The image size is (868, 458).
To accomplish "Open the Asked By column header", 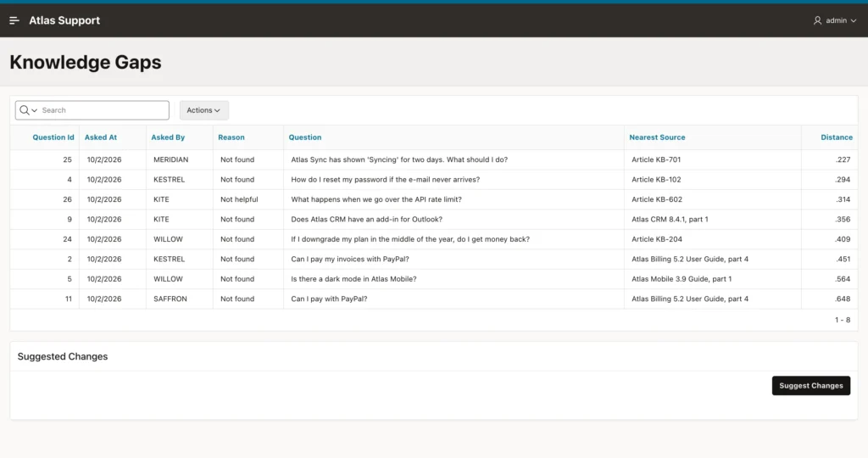I will point(168,137).
